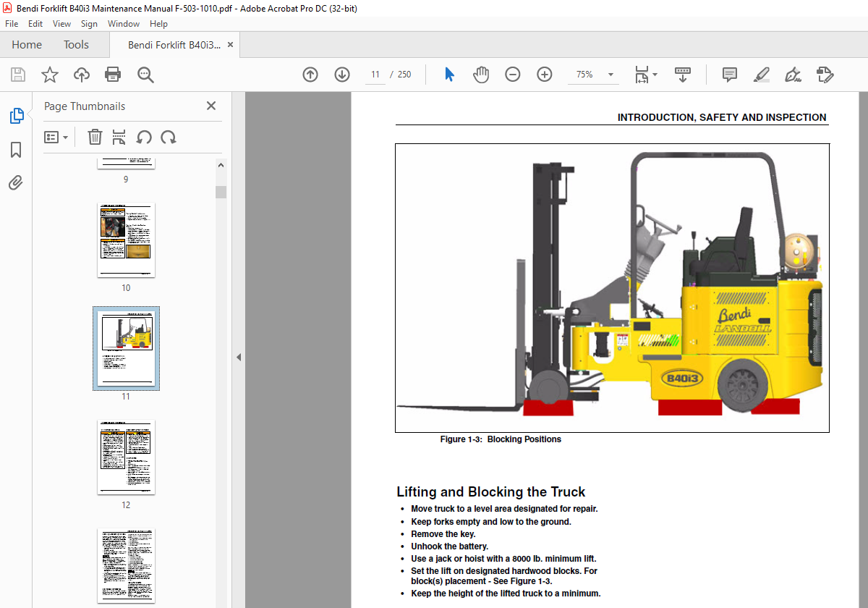The width and height of the screenshot is (868, 608).
Task: Open the find text magnifier tool
Action: 145,75
